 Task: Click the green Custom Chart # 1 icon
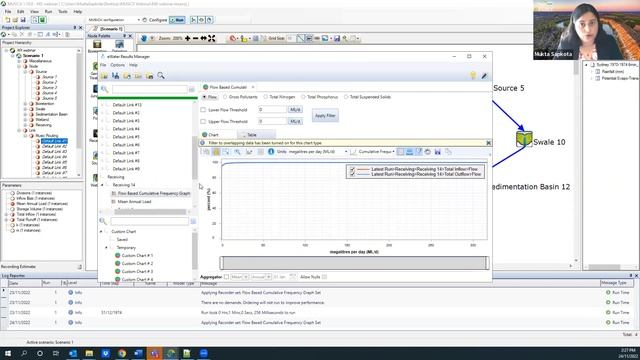pyautogui.click(x=118, y=256)
